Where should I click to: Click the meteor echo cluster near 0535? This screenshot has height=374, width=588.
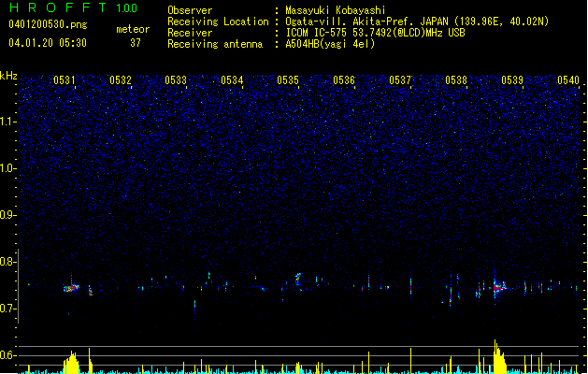[298, 280]
